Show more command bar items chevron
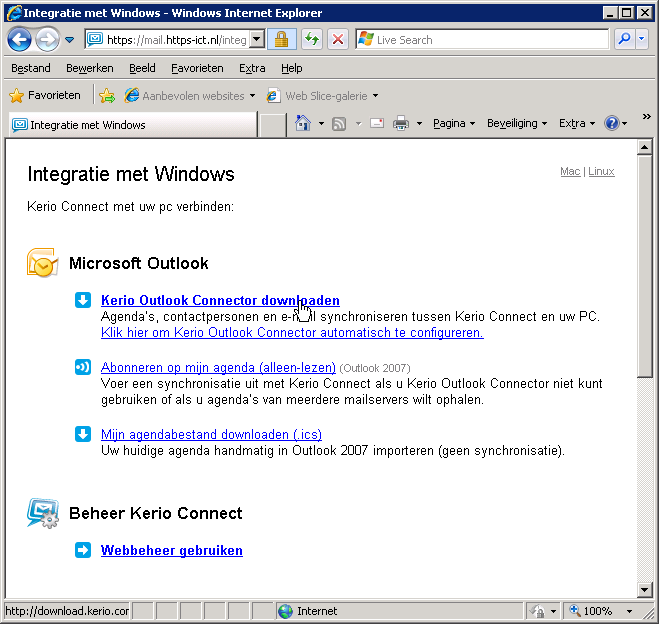 coord(646,116)
